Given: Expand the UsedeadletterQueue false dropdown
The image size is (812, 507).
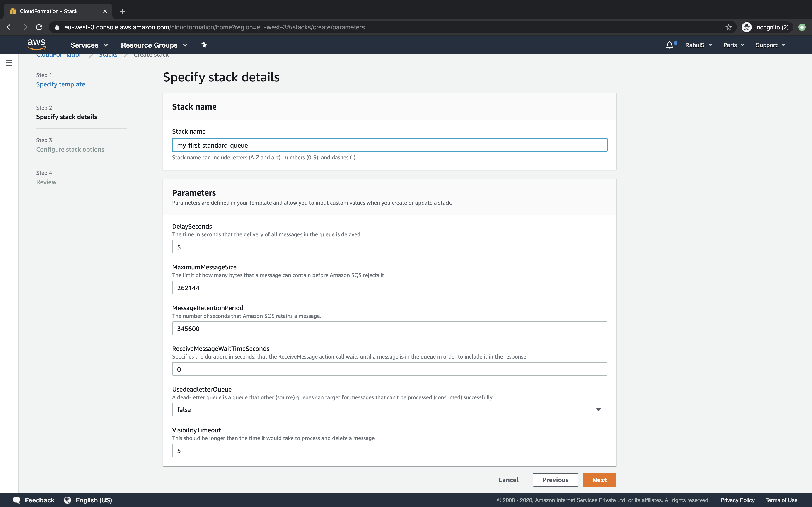Looking at the screenshot, I should click(389, 410).
